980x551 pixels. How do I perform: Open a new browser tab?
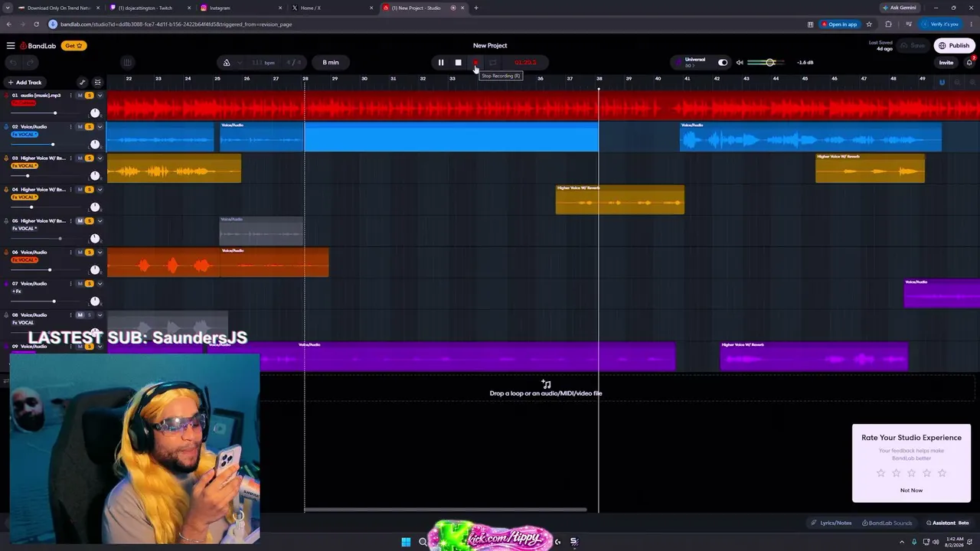(476, 8)
